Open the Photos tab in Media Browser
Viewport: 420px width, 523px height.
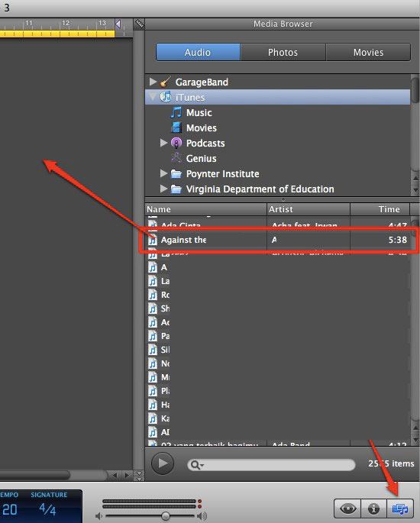(283, 52)
